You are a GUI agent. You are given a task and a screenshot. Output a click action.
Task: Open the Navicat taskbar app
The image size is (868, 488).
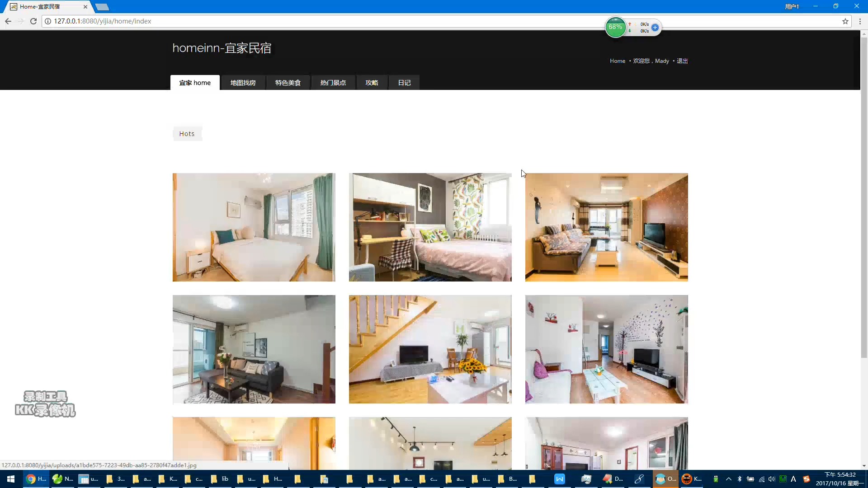pos(62,479)
